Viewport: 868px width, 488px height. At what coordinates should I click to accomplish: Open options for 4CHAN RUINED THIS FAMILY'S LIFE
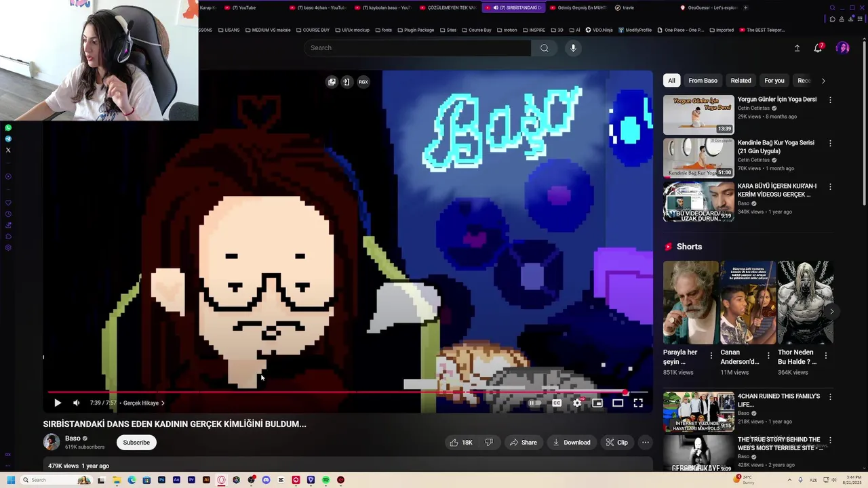coord(830,396)
